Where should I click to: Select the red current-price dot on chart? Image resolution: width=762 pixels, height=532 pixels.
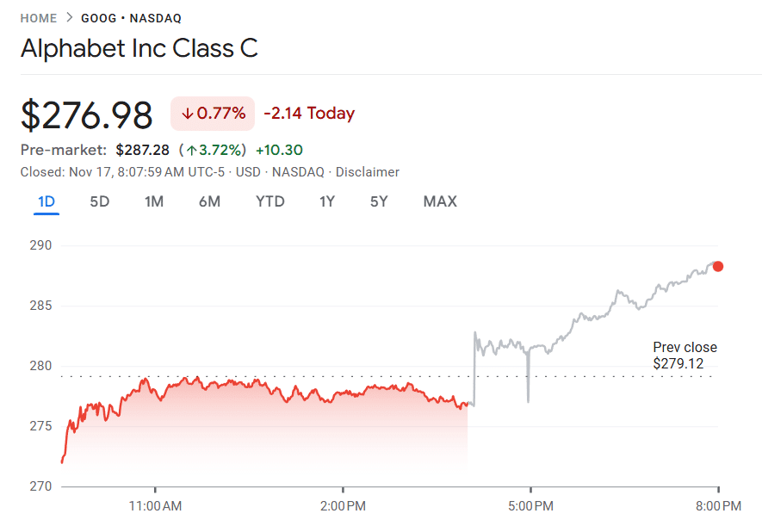pyautogui.click(x=718, y=267)
